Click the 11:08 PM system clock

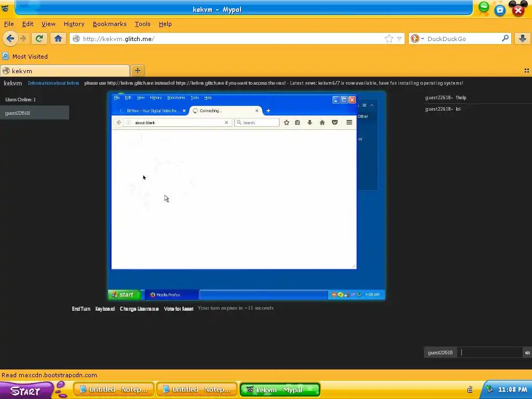pyautogui.click(x=512, y=390)
